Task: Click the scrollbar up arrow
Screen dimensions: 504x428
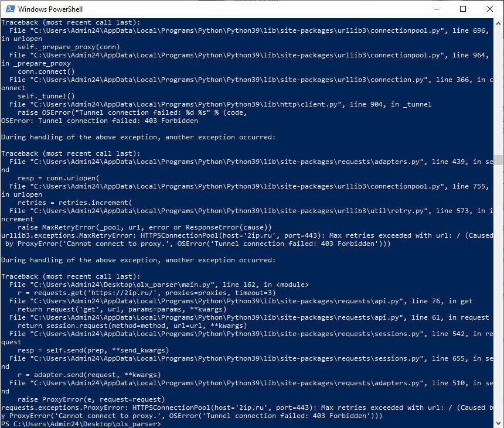Action: 498,23
